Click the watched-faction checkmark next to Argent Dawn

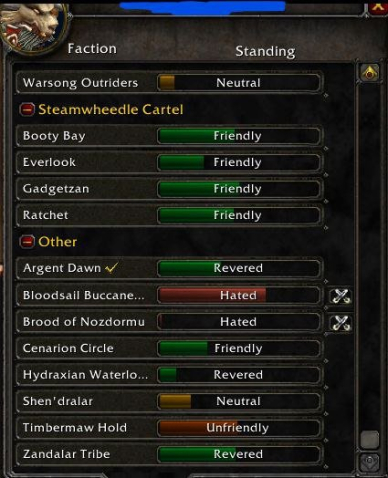[x=112, y=268]
